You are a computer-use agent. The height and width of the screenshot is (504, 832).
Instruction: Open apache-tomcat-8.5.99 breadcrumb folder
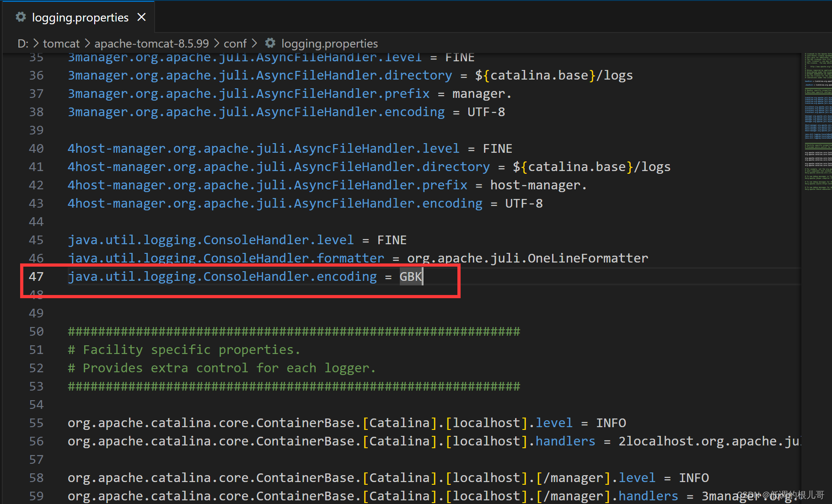click(x=151, y=43)
